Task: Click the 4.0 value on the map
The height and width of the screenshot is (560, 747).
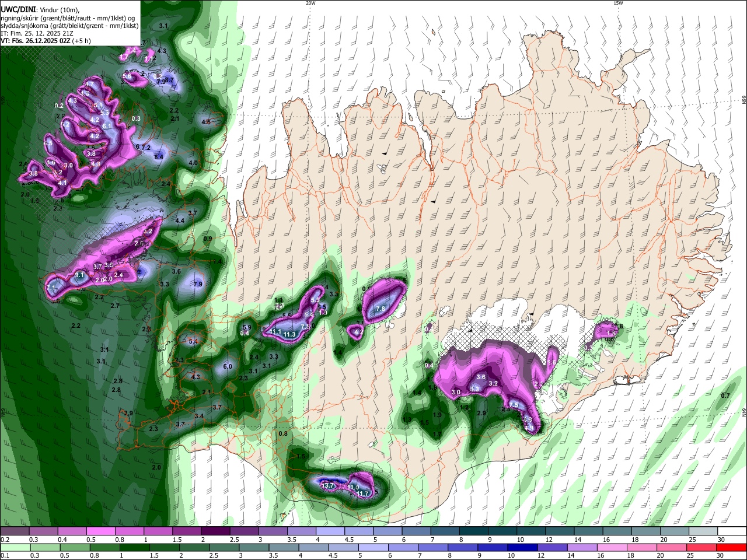Action: pos(194,163)
